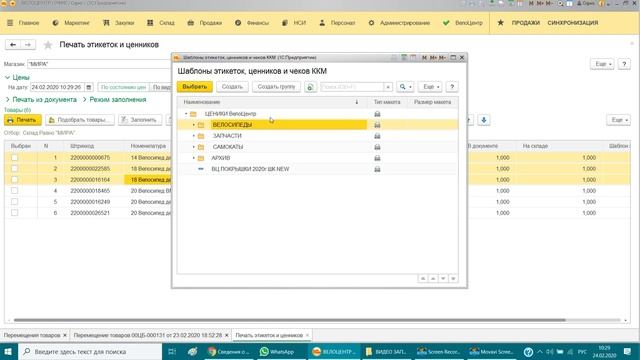Click the jump-to-first-row arrow at dialog bottom
The image size is (640, 360).
pyautogui.click(x=423, y=279)
